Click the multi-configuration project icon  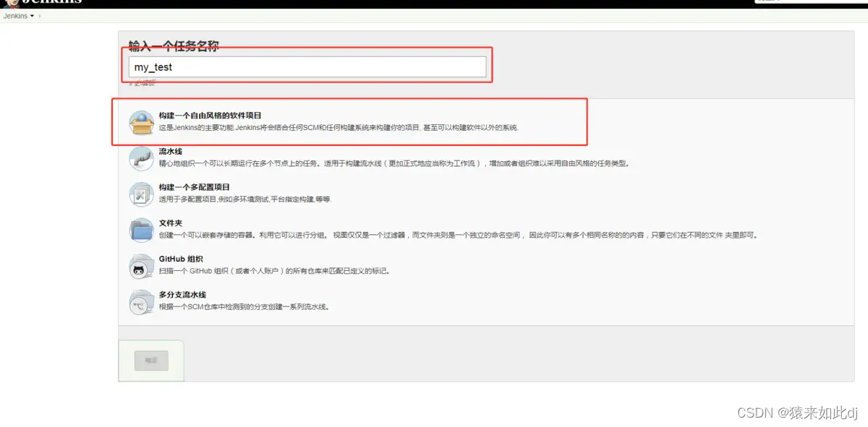[141, 194]
